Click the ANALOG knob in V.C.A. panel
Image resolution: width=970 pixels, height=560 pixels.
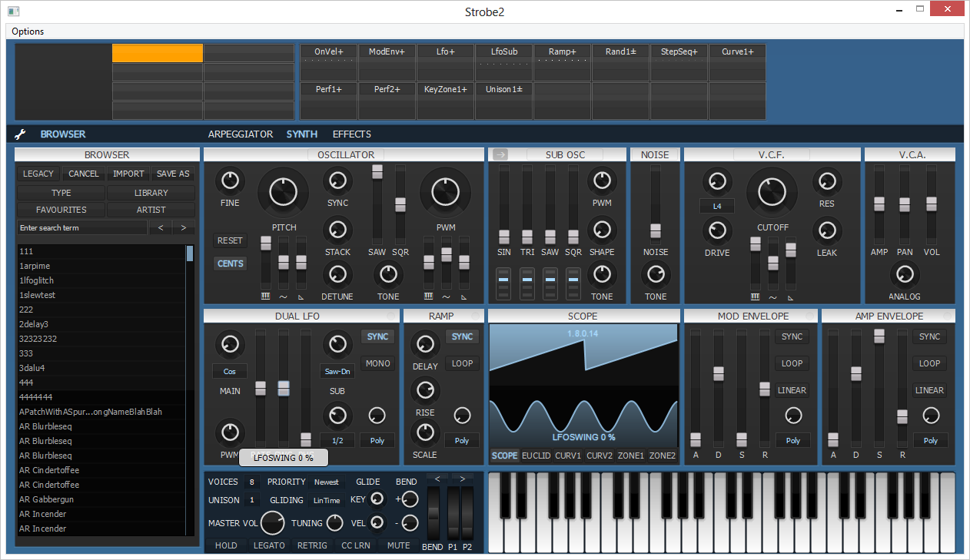905,274
